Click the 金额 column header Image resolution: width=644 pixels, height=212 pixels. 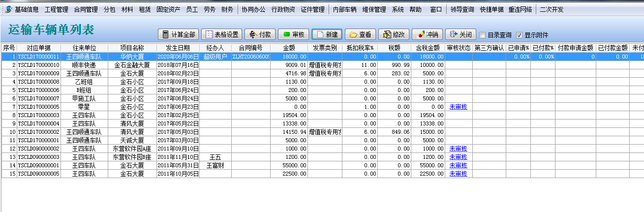pyautogui.click(x=289, y=48)
